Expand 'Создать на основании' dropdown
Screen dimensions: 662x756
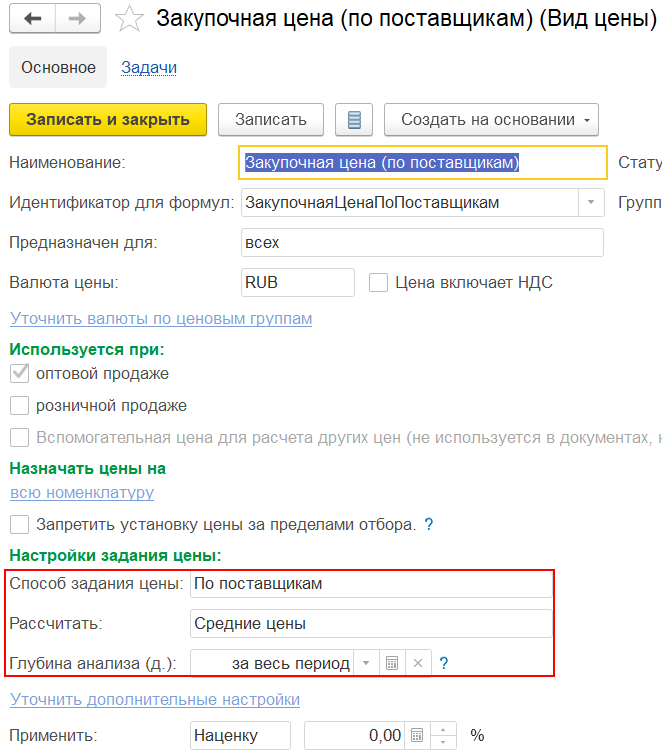pos(490,120)
